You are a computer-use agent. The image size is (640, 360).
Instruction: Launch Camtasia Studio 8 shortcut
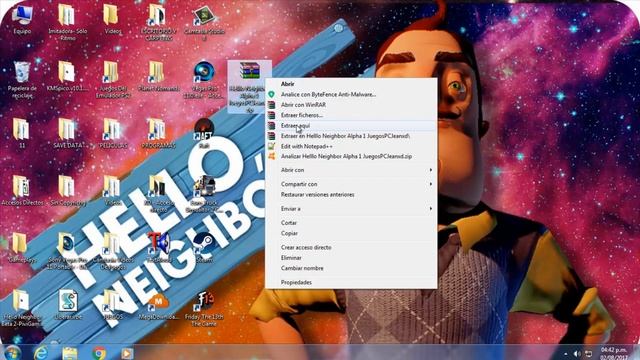point(204,21)
